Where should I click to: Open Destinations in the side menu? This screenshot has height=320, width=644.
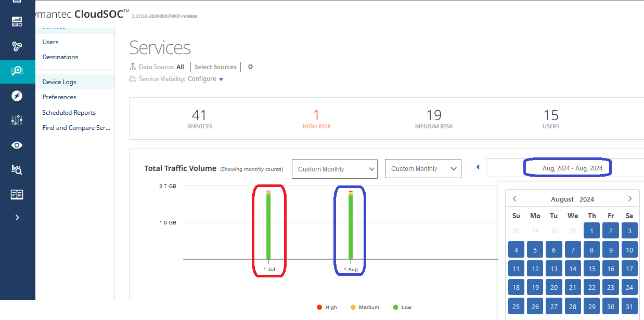click(60, 57)
